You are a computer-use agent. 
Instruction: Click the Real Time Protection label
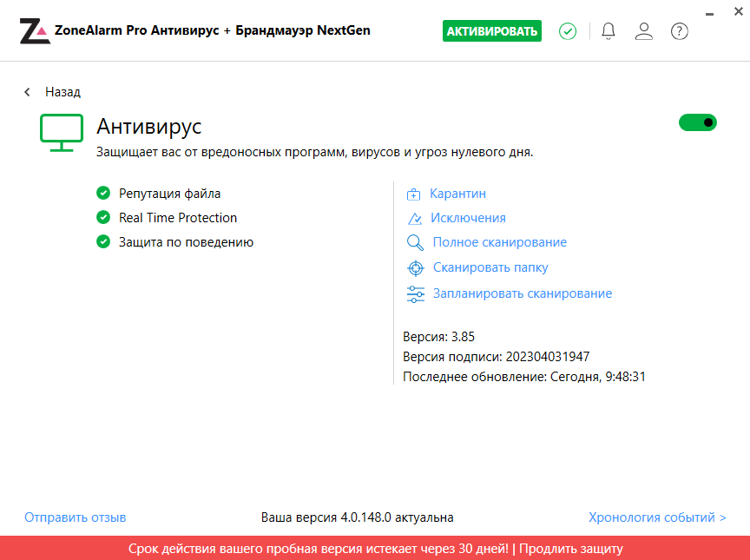point(178,218)
